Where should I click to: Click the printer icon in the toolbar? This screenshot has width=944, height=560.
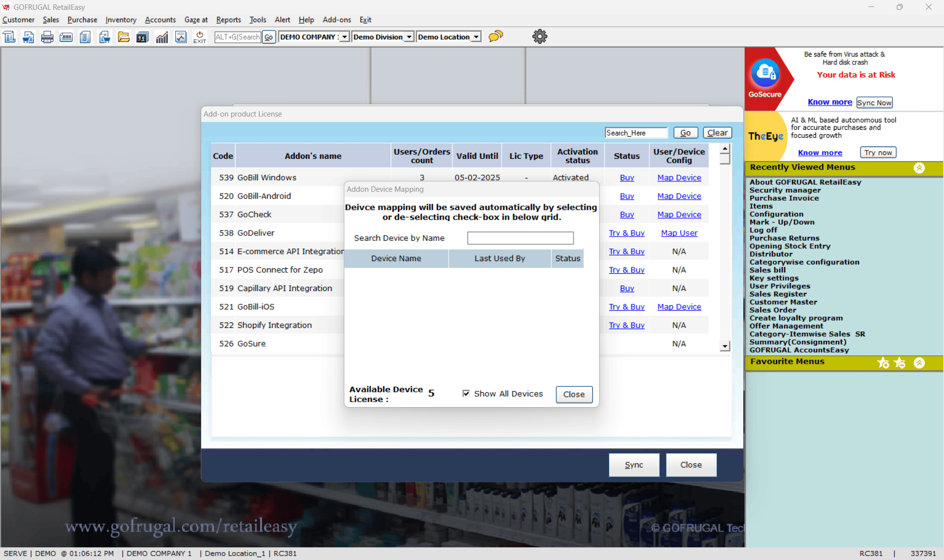[47, 37]
